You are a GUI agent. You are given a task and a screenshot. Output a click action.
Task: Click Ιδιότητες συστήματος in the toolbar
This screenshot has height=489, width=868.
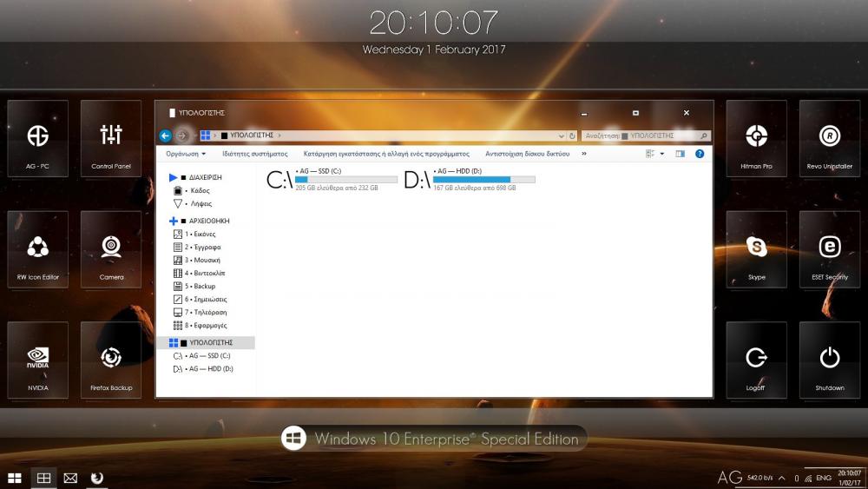(x=254, y=154)
